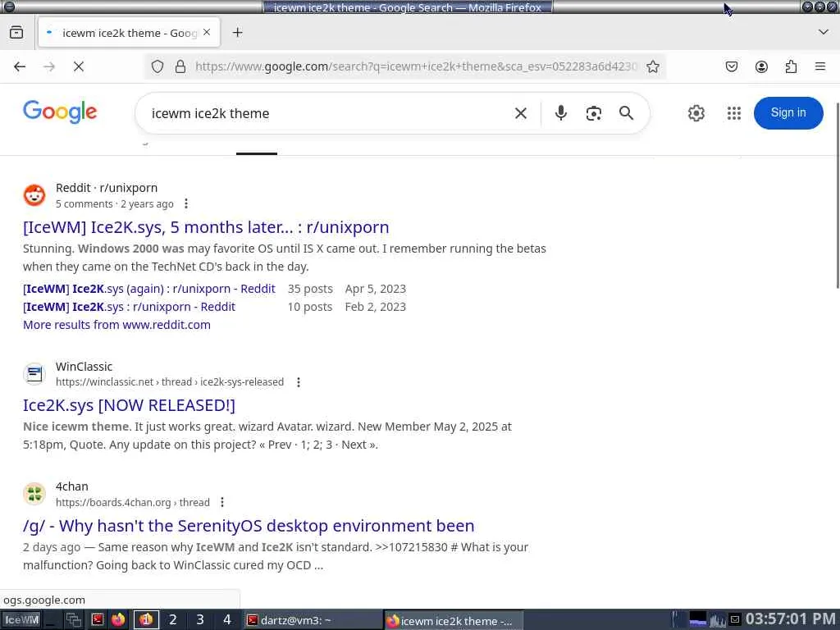Open '[IceWM] Ice2K.sys, 5 months later' result
Viewport: 840px width, 630px height.
pos(206,227)
